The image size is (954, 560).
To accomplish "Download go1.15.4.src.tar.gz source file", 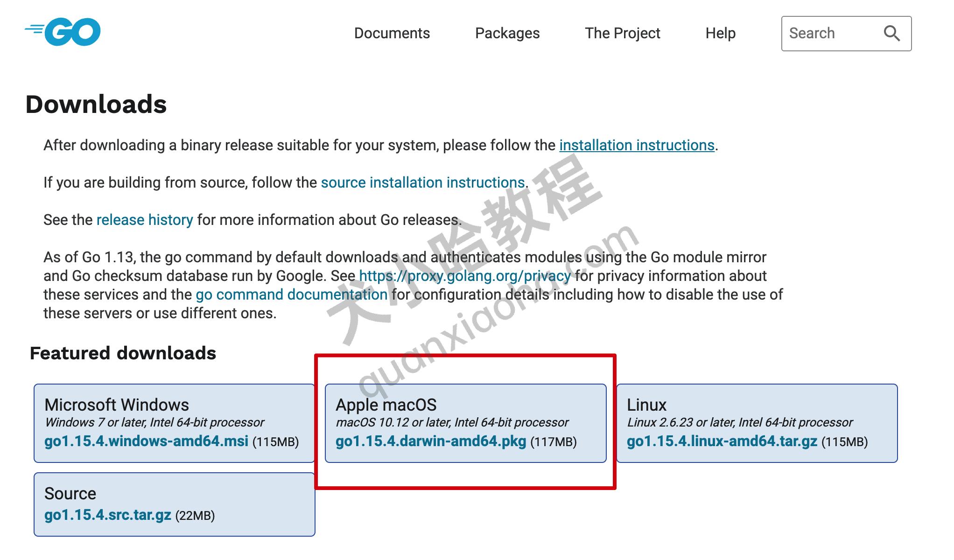I will tap(108, 515).
